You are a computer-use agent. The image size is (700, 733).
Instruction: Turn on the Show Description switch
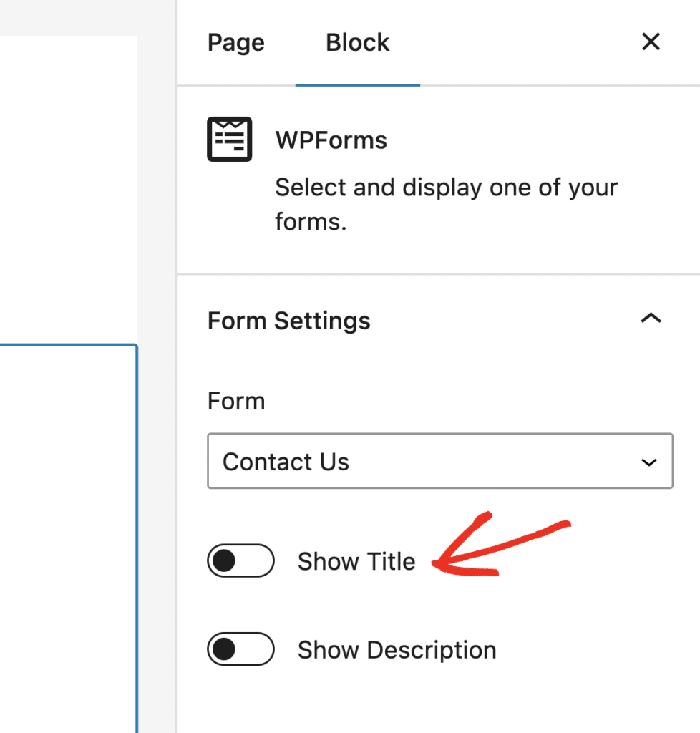pyautogui.click(x=240, y=650)
